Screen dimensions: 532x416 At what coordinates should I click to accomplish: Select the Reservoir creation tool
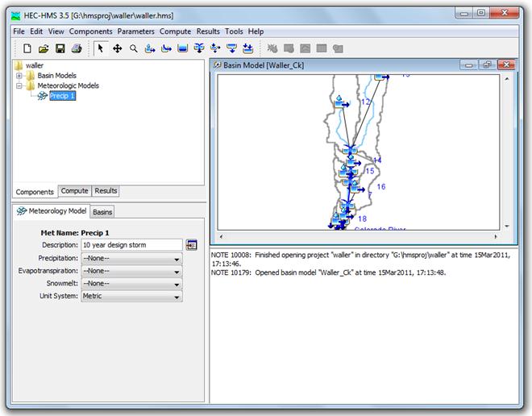[182, 48]
